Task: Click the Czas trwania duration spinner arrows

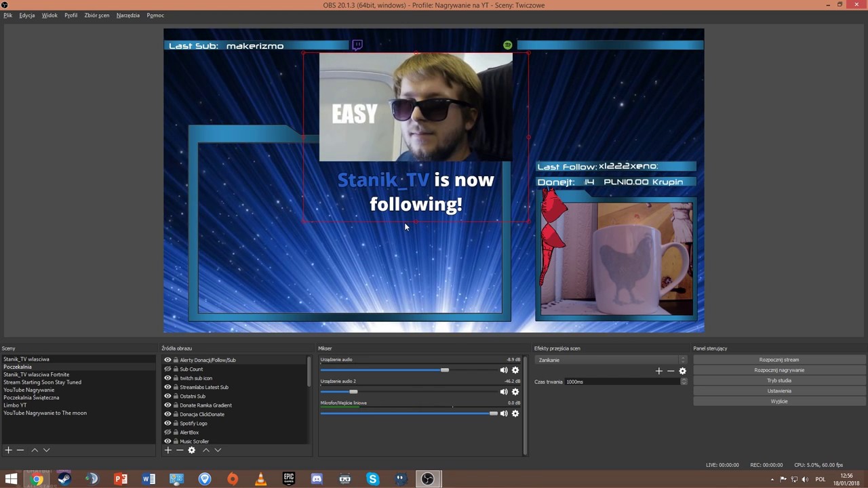Action: click(x=684, y=382)
